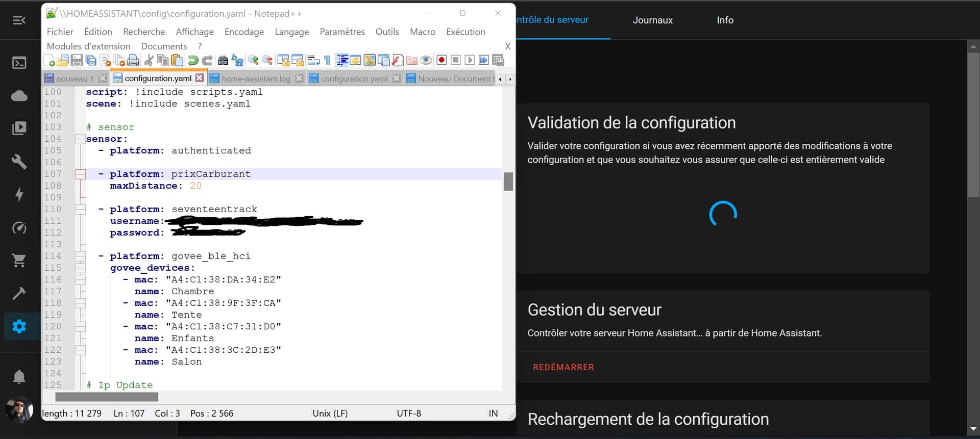Collapse the govee_devices fold at line 115
The height and width of the screenshot is (439, 980).
[x=80, y=268]
